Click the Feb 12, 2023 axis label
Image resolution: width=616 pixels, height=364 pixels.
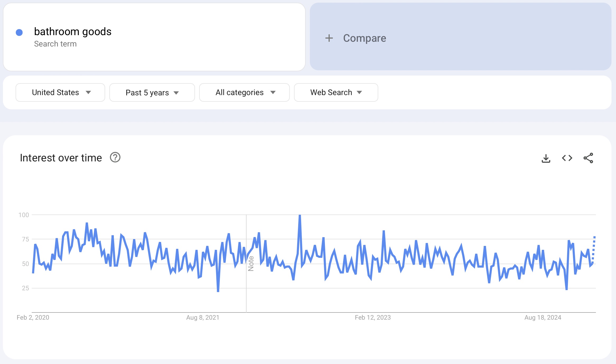coord(372,318)
